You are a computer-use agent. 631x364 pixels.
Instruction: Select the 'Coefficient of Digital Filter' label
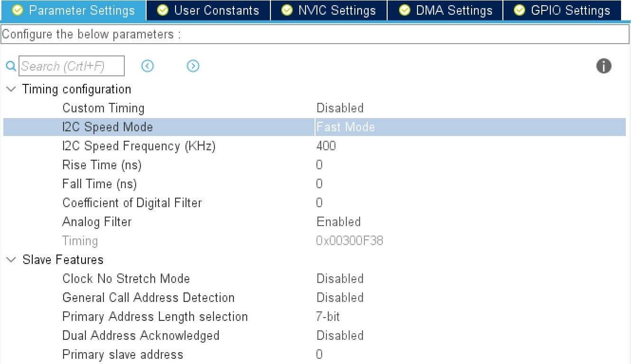132,203
